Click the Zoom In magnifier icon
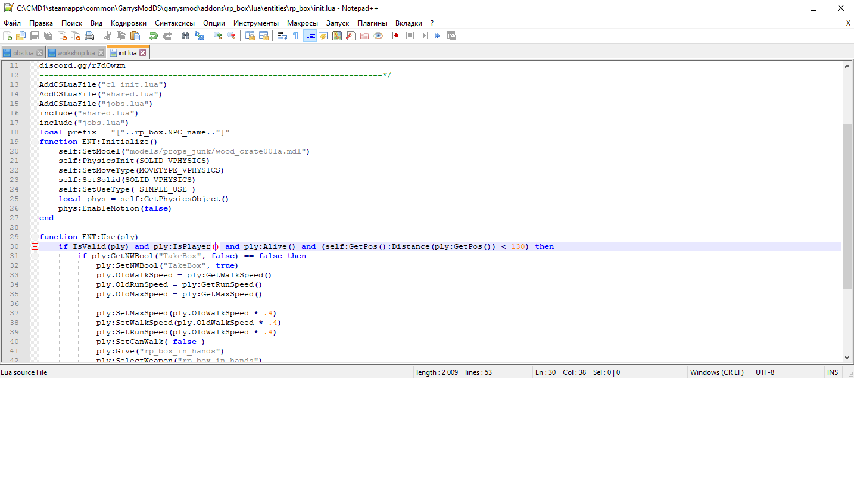854x504 pixels. pos(218,36)
